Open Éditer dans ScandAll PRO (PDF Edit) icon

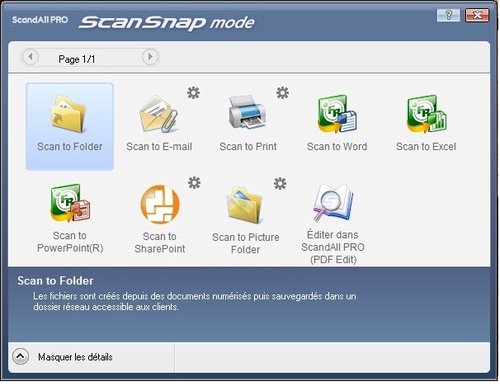coord(333,203)
